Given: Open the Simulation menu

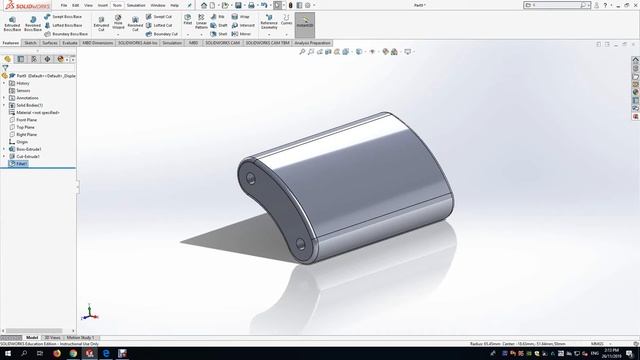Looking at the screenshot, I should tap(136, 5).
